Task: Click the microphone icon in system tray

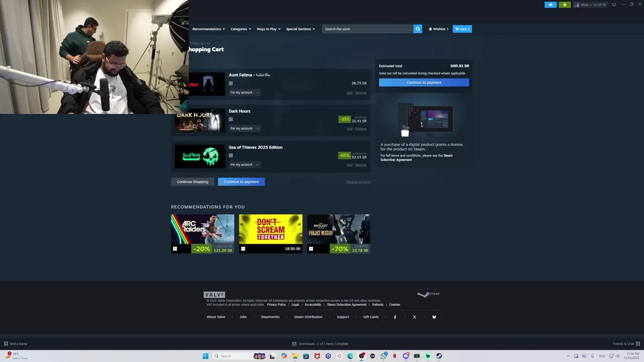Action: point(592,356)
